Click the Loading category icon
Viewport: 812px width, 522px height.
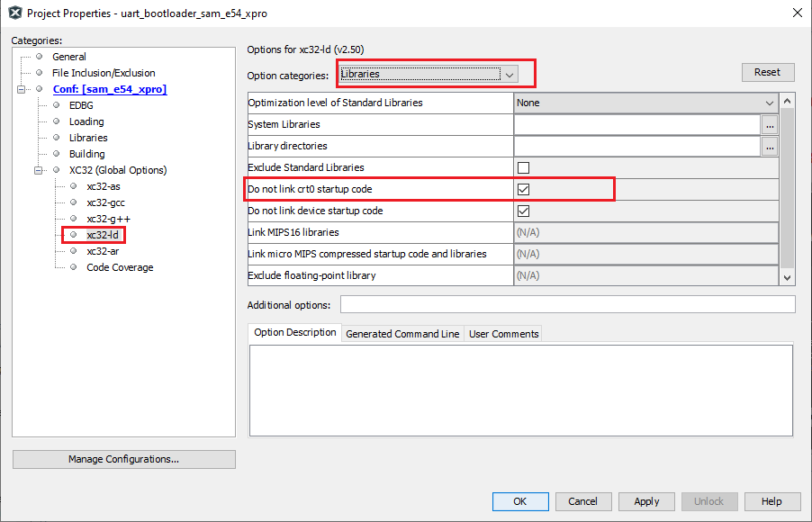56,121
